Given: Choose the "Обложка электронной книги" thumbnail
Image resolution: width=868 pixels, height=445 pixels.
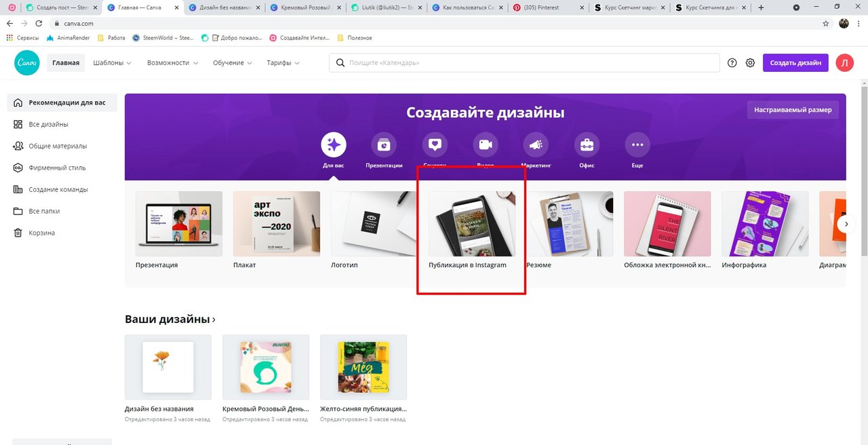Looking at the screenshot, I should pyautogui.click(x=667, y=223).
